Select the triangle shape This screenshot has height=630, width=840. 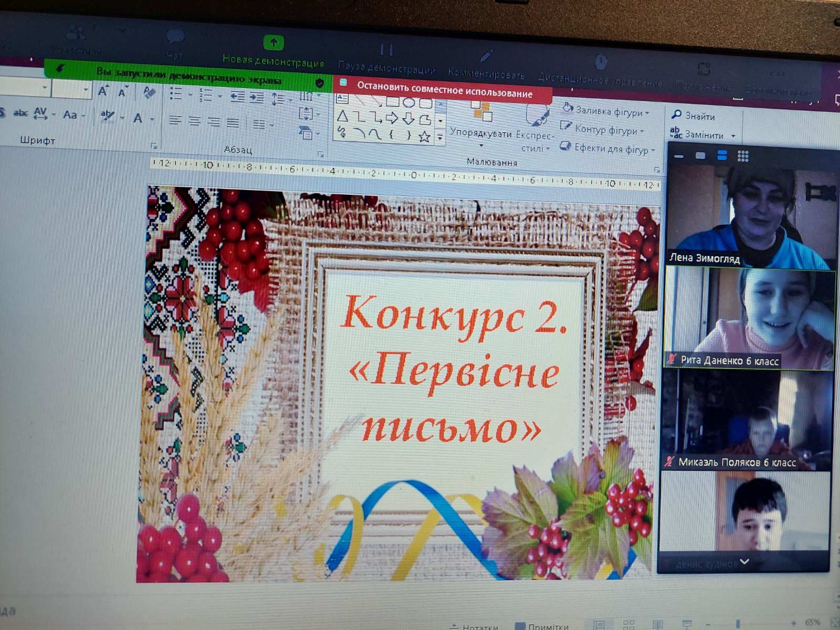pyautogui.click(x=343, y=116)
